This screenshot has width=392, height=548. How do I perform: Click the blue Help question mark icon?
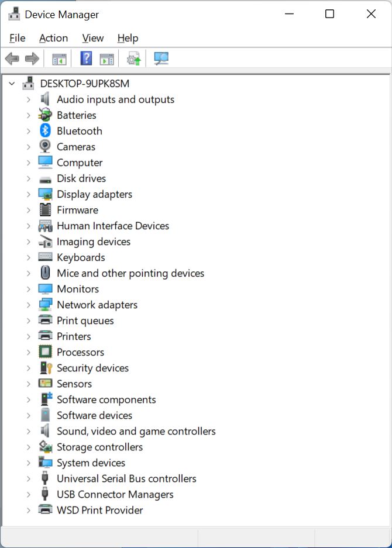coord(86,58)
